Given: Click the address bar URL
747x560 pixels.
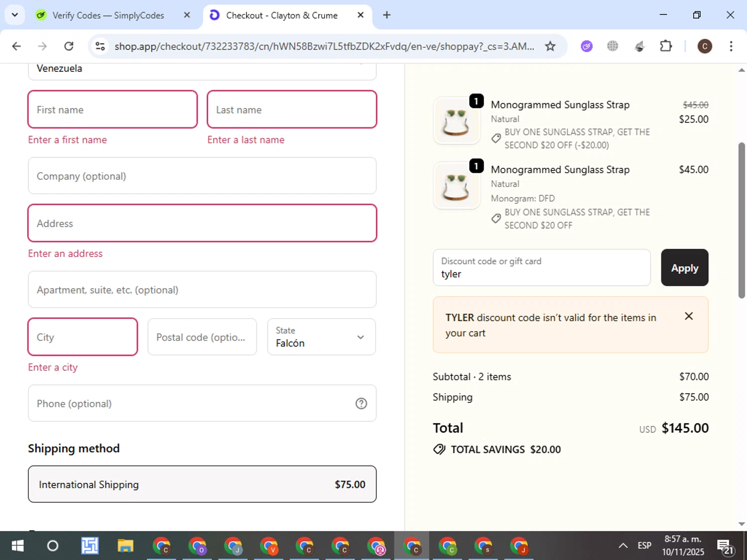Looking at the screenshot, I should coord(324,46).
